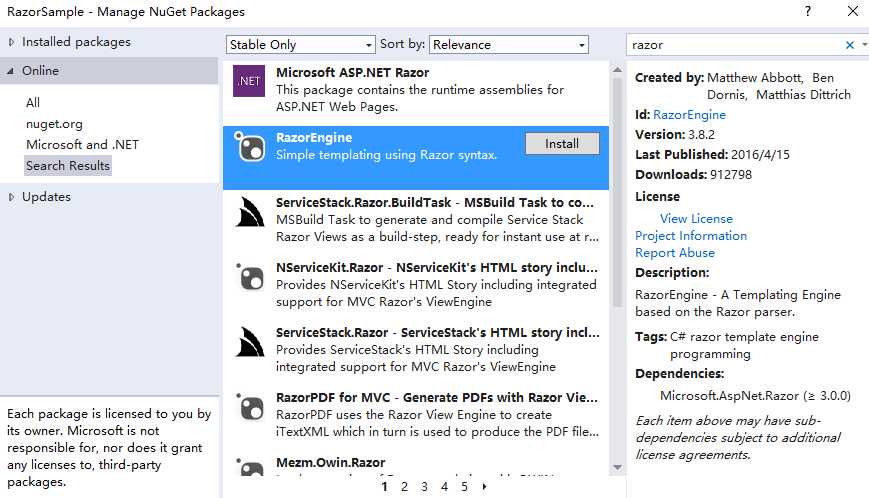Open the Stable Only dropdown
Screen dimensions: 869x498
300,45
